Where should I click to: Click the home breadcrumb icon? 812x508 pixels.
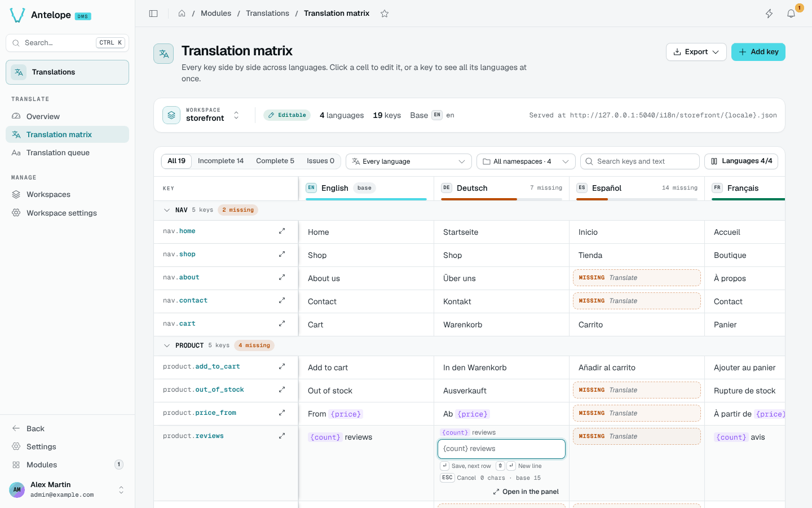[x=182, y=14]
